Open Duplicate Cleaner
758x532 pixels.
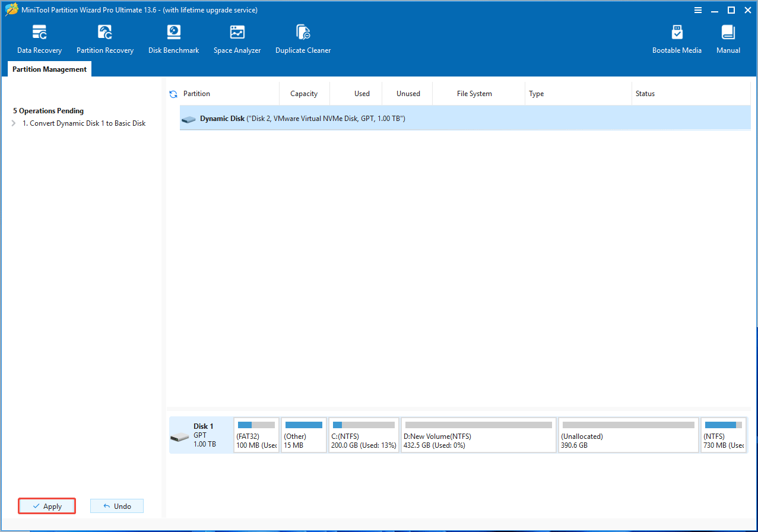click(x=303, y=39)
